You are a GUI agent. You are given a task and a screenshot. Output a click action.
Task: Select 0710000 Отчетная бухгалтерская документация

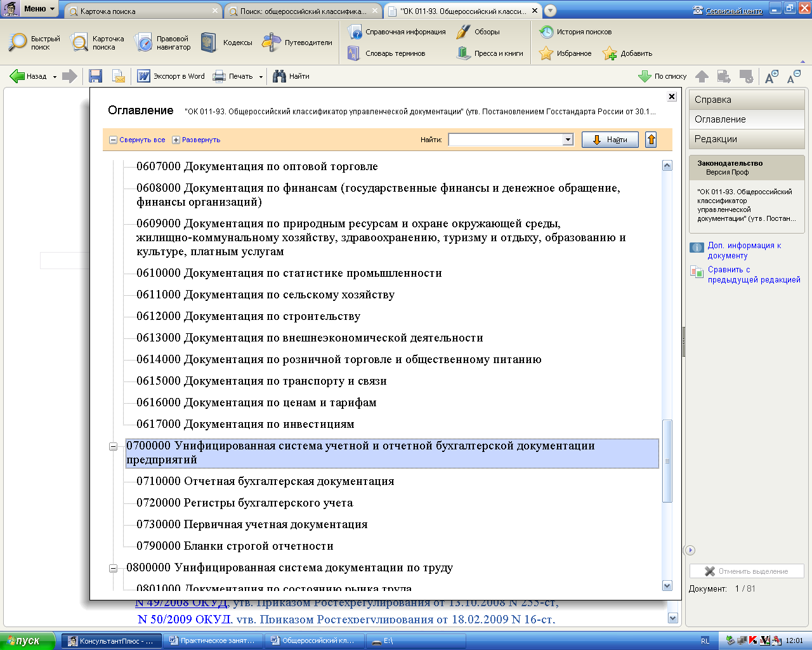[x=265, y=481]
